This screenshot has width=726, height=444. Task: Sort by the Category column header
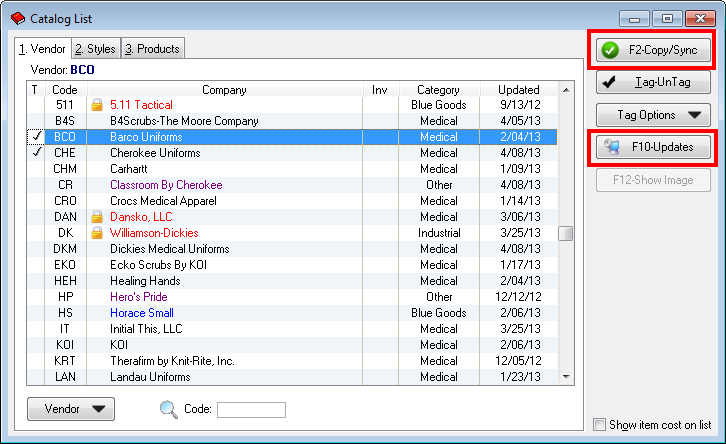click(438, 89)
